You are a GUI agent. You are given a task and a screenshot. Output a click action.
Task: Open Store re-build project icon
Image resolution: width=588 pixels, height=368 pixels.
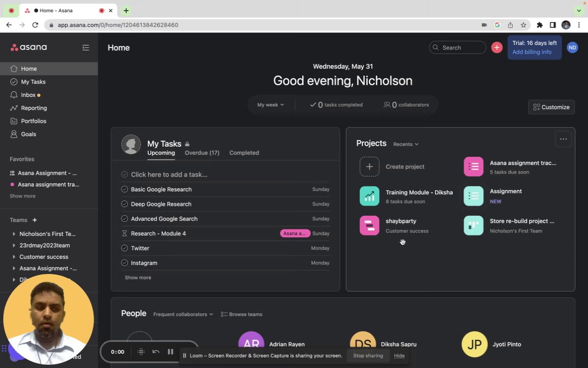[x=474, y=225]
